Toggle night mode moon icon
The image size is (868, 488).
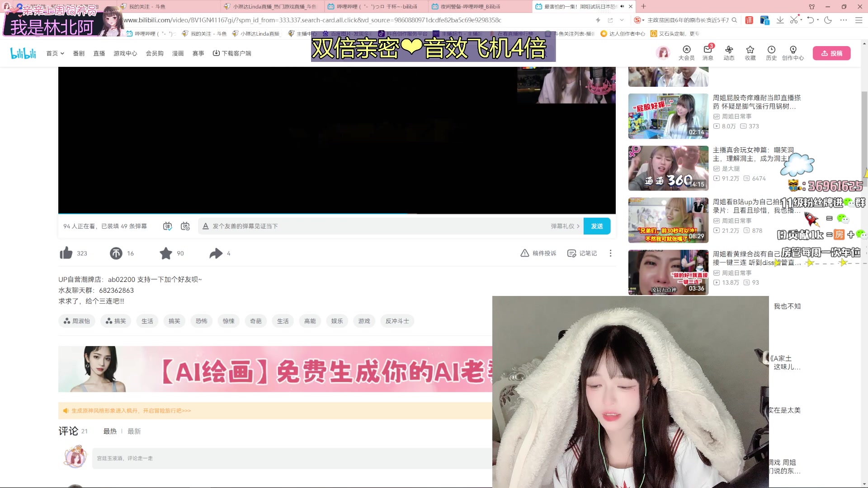pos(828,20)
